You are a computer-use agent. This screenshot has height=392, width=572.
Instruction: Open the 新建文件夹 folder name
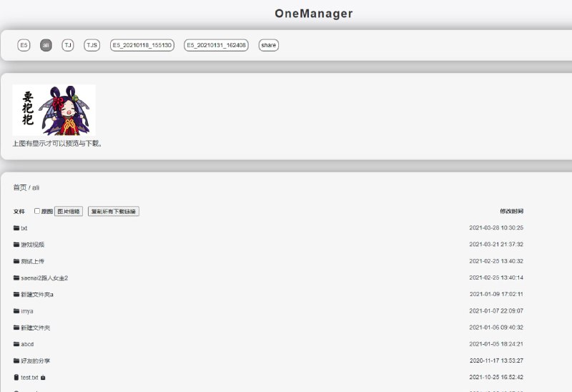tap(35, 328)
